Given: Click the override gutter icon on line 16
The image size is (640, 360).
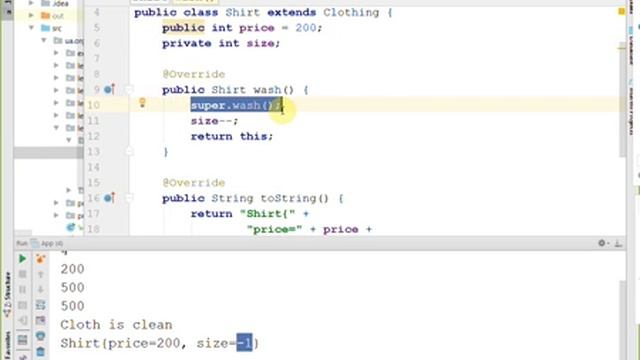Looking at the screenshot, I should [x=109, y=198].
